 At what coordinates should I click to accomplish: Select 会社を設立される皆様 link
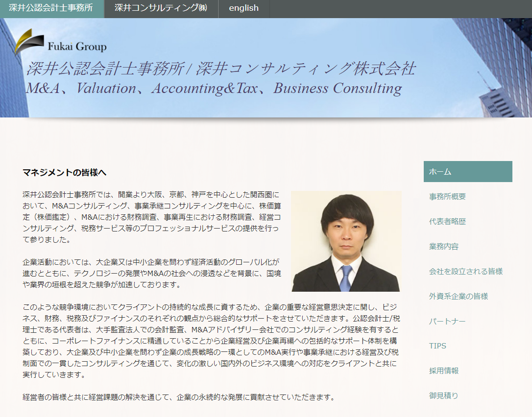point(466,272)
